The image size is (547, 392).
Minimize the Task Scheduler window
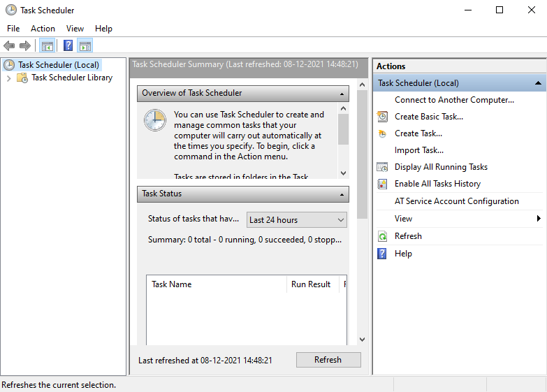tap(468, 10)
